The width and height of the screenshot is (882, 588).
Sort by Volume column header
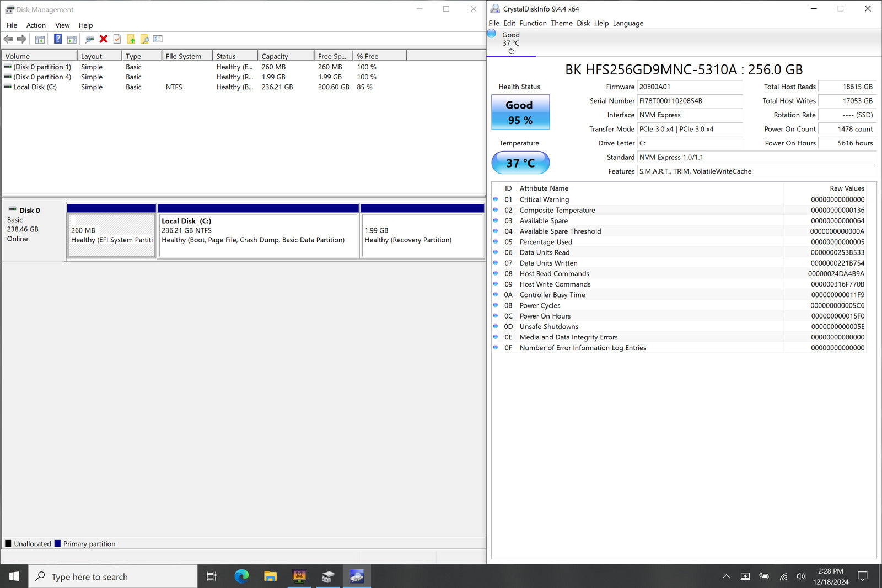[39, 56]
